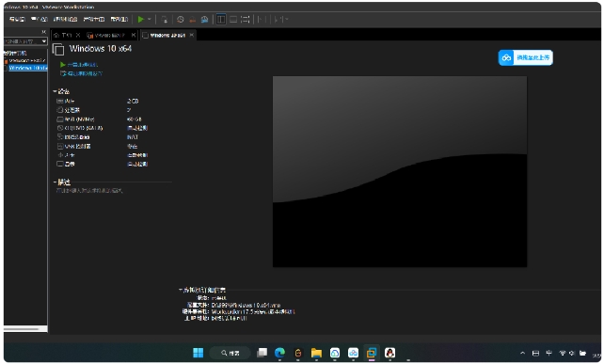This screenshot has height=364, width=604.
Task: Toggle the full screen mode icon
Action: pyautogui.click(x=246, y=19)
